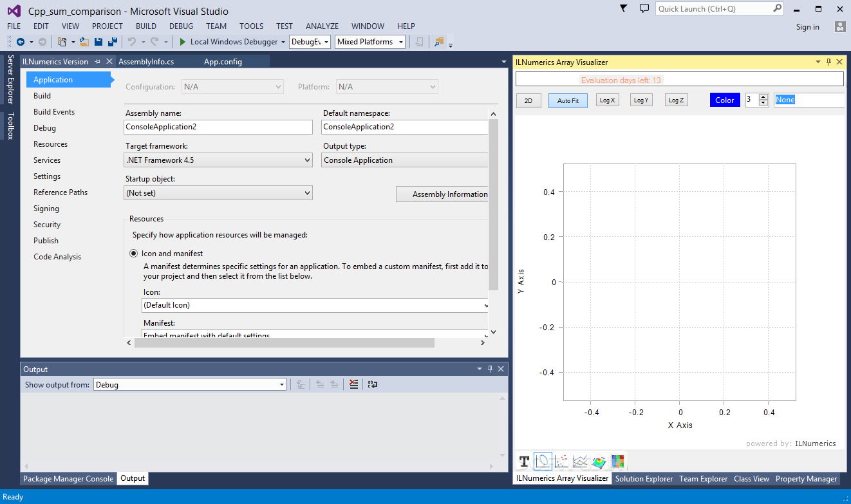
Task: Select the Icon and manifest radio button
Action: pos(134,254)
